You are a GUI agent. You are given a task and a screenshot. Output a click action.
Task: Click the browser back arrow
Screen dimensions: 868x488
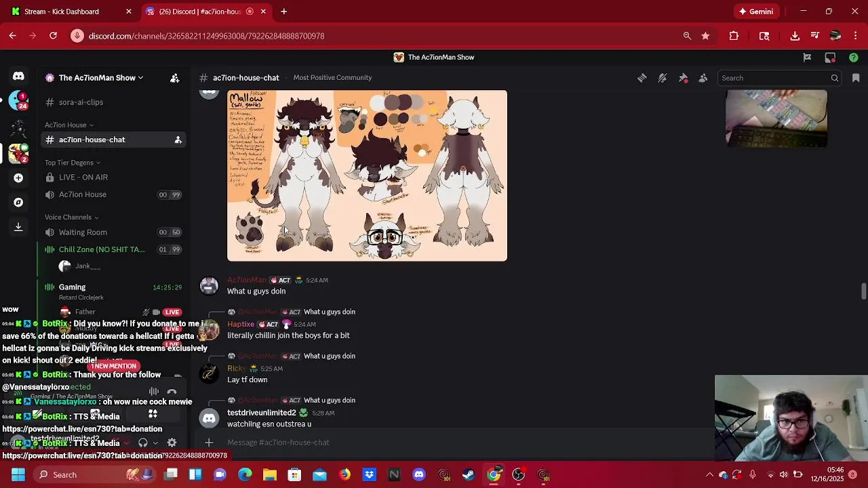coord(12,36)
